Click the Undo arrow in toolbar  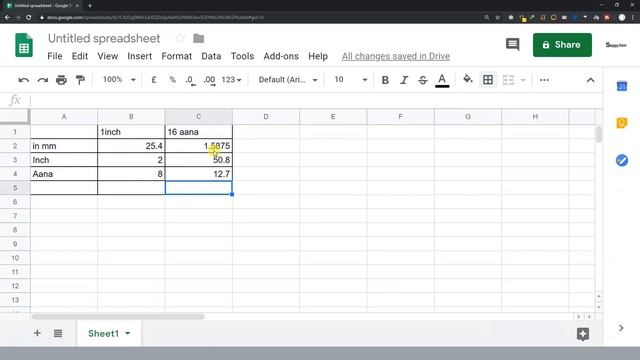(x=24, y=80)
